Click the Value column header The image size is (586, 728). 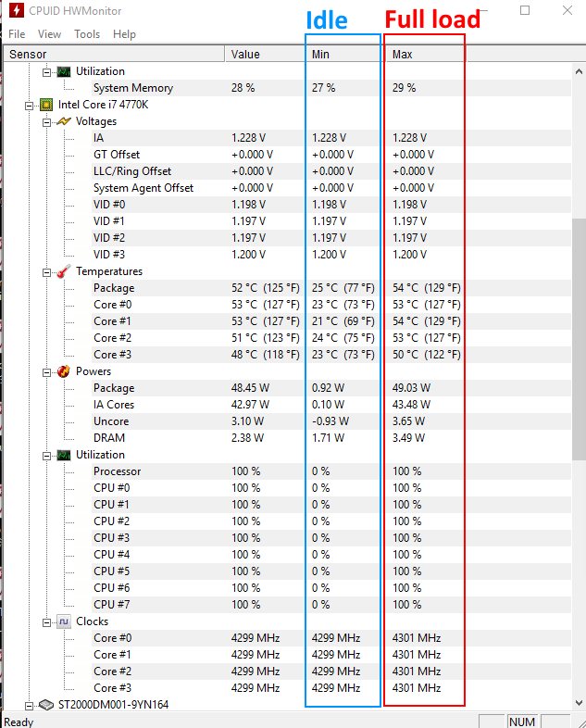[265, 55]
